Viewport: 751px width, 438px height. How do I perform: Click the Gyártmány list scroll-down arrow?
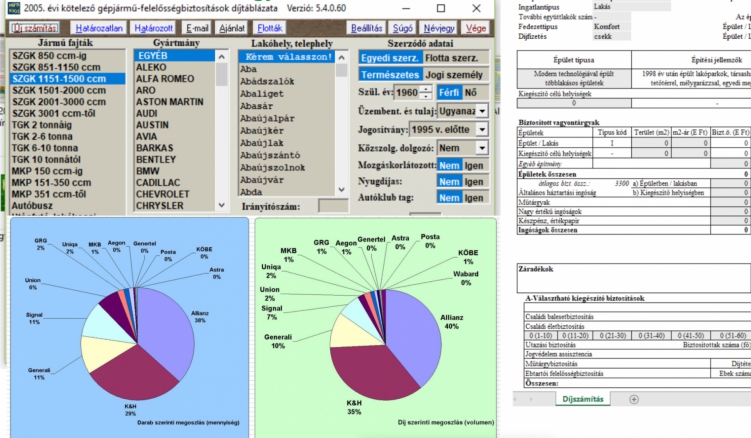221,205
